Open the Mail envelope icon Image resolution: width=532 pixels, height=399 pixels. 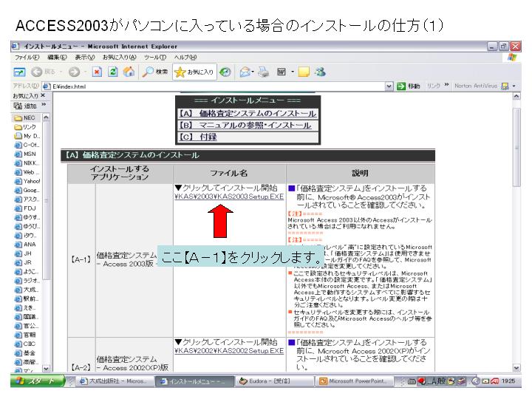(x=245, y=72)
